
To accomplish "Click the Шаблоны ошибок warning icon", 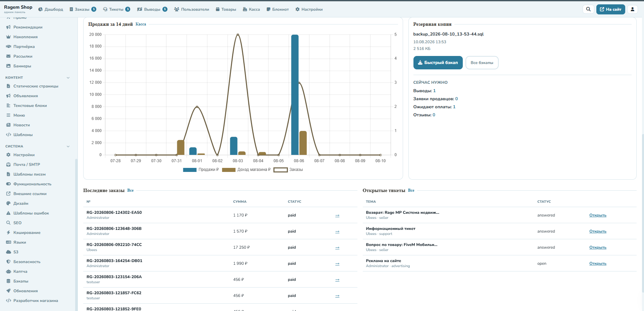I will 8,213.
